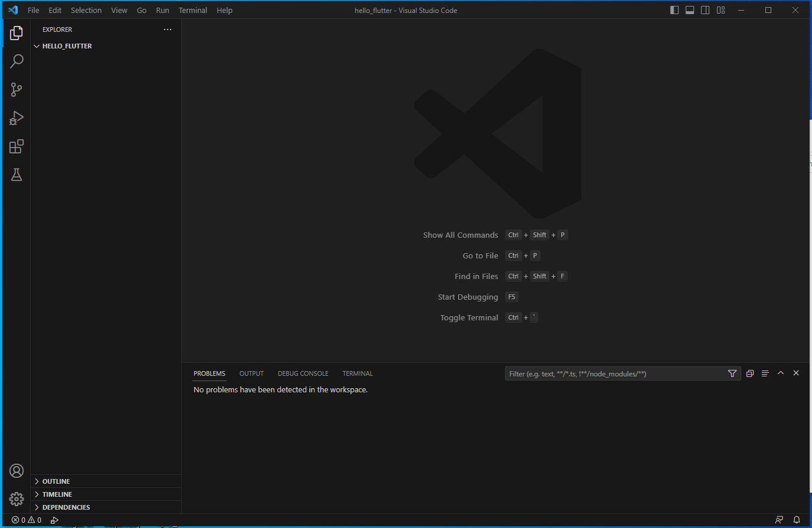812x528 pixels.
Task: Open the Search view in the activity bar
Action: click(x=17, y=61)
